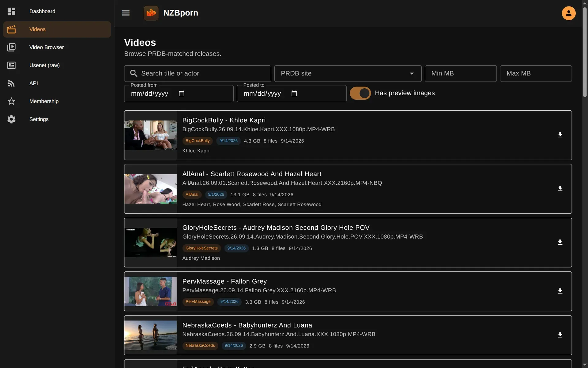
Task: Focus the Max MB field
Action: 536,74
